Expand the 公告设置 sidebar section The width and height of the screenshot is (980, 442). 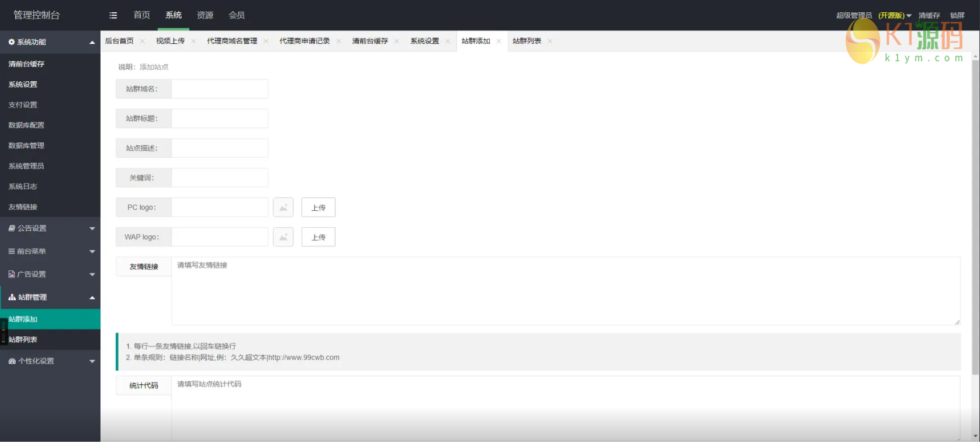pyautogui.click(x=50, y=228)
